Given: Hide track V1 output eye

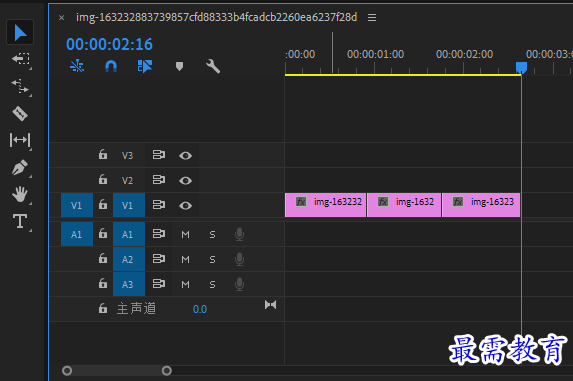Looking at the screenshot, I should coord(185,206).
